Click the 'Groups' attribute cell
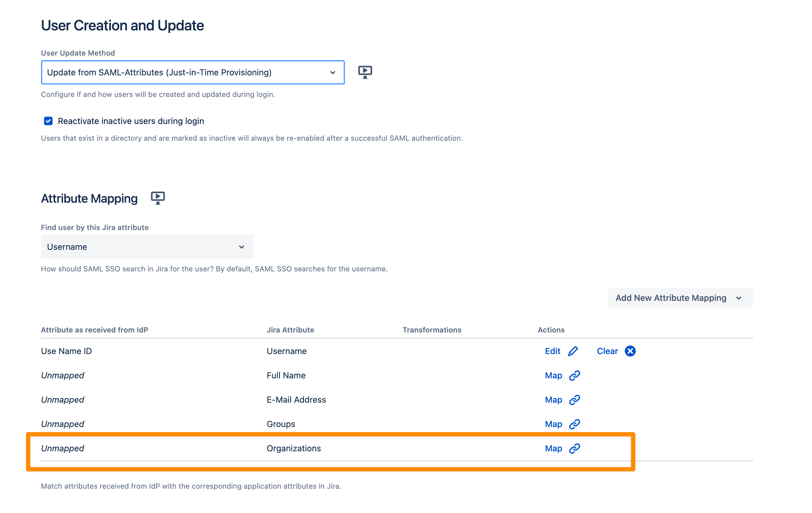Screen dimensions: 812x513 pyautogui.click(x=281, y=424)
